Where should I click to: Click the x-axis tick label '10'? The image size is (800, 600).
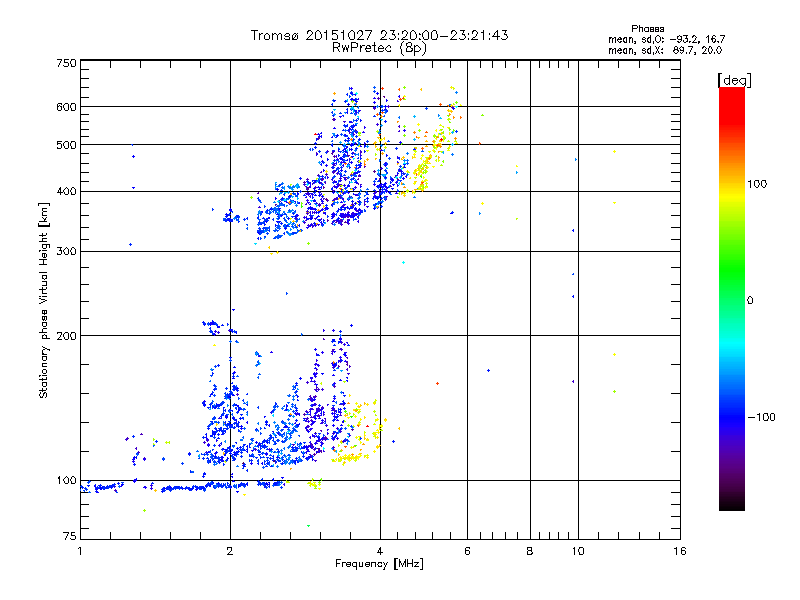tap(578, 551)
